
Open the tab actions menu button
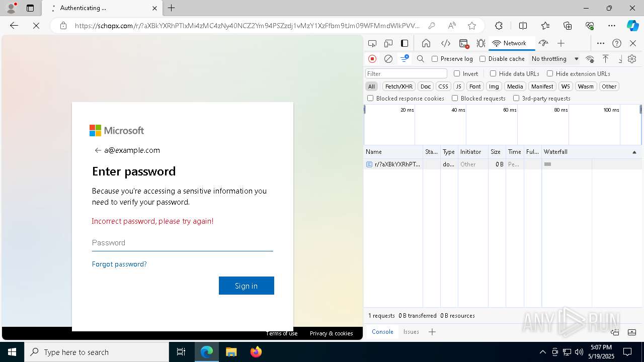30,8
